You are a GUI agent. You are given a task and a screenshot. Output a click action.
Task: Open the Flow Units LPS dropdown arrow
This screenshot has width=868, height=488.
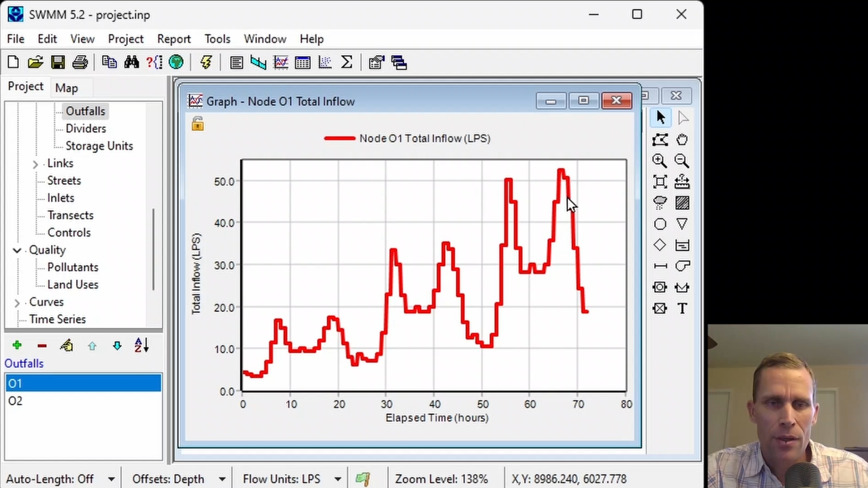point(338,479)
